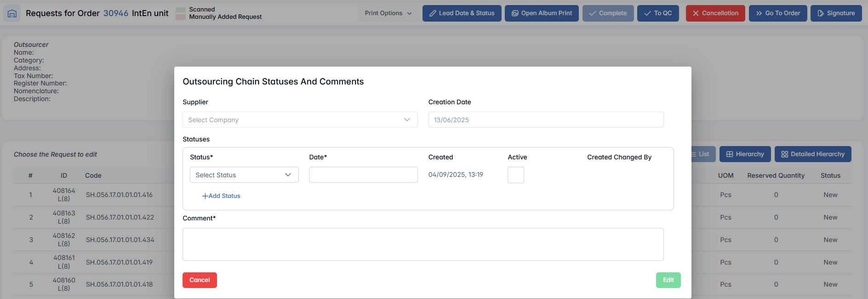868x299 pixels.
Task: Click the home icon in header
Action: click(x=12, y=13)
